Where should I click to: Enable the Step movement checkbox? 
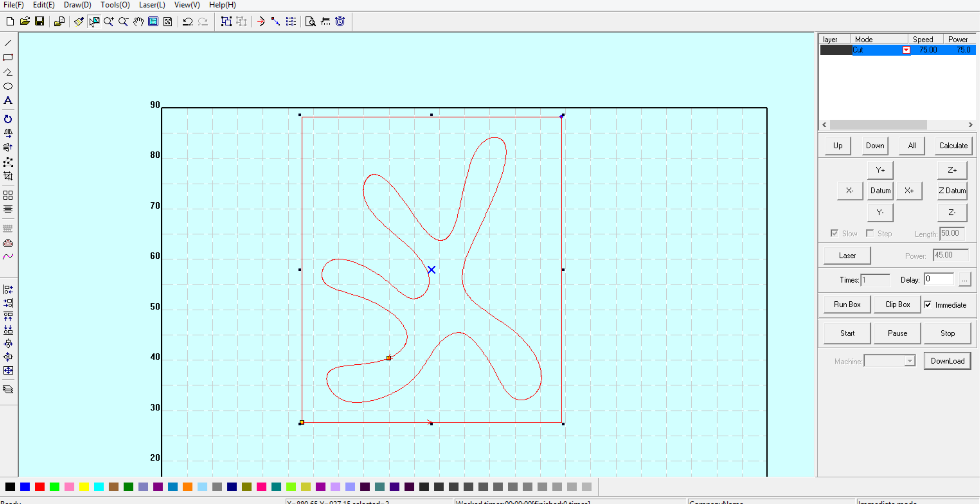point(870,233)
